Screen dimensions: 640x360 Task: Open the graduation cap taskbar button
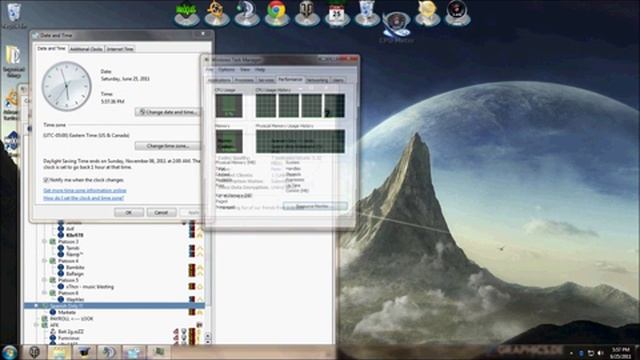(x=84, y=352)
